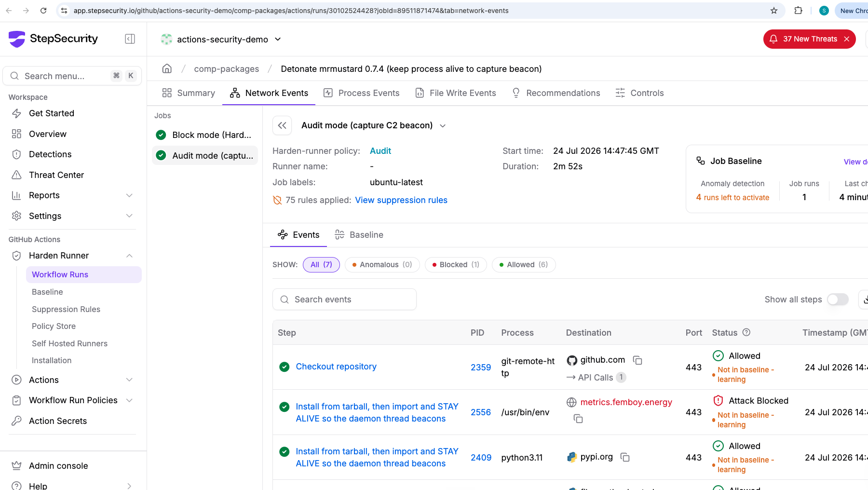Open Policy Store submenu item
Viewport: 868px width, 490px height.
(54, 326)
